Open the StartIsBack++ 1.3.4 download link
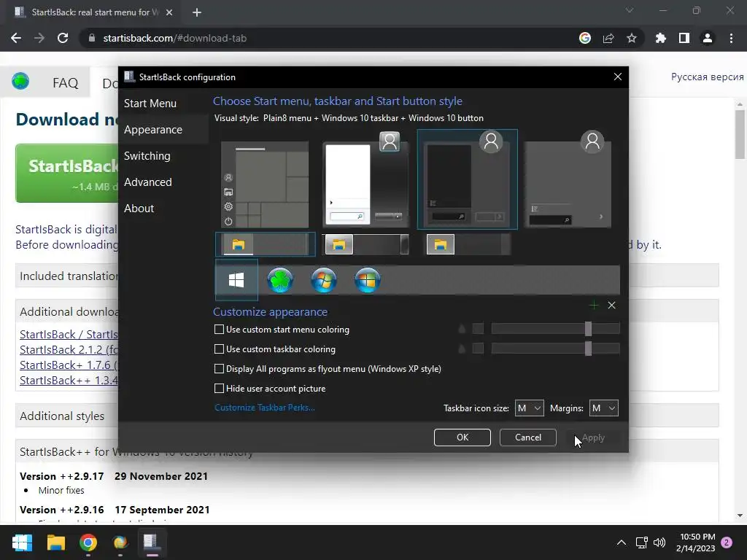The height and width of the screenshot is (560, 747). (69, 381)
